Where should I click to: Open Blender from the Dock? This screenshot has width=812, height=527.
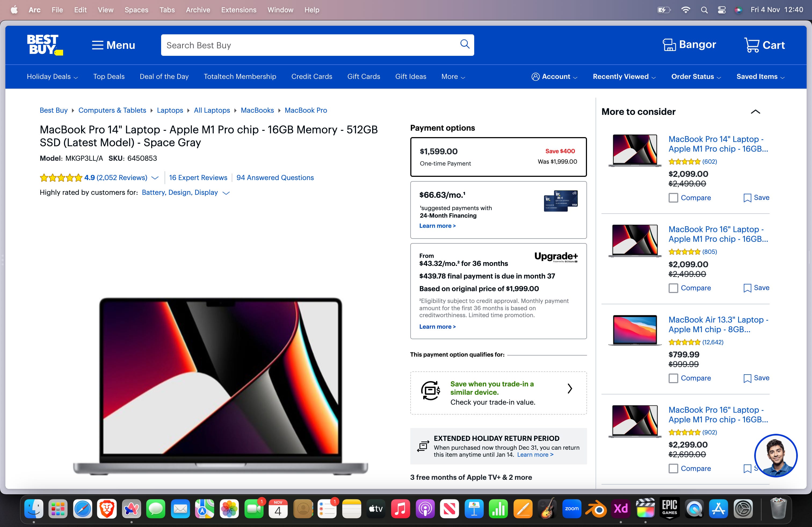pos(596,509)
